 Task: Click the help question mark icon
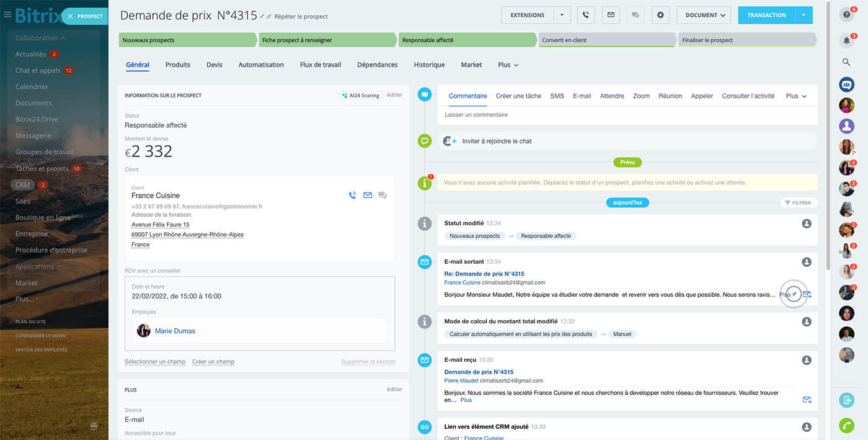pyautogui.click(x=846, y=16)
